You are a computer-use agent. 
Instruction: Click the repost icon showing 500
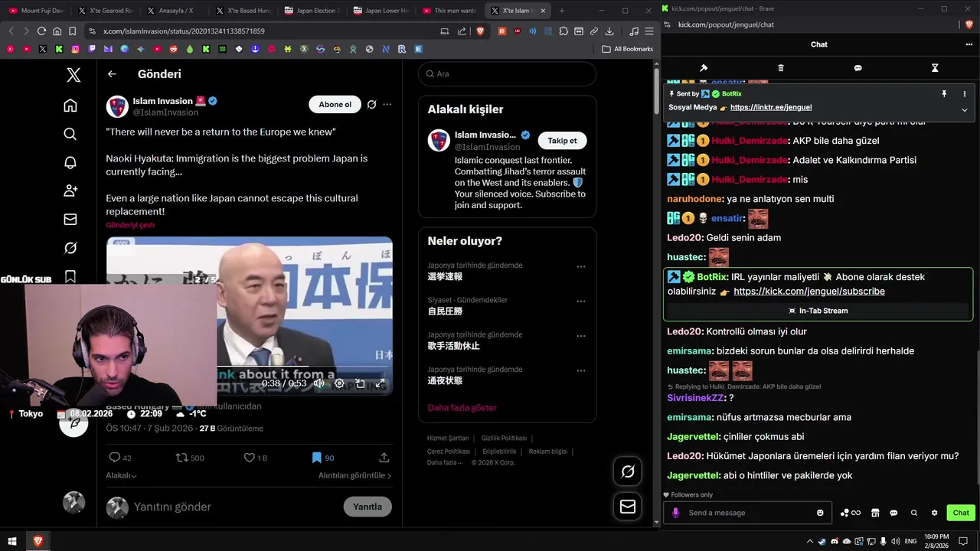[x=181, y=458]
